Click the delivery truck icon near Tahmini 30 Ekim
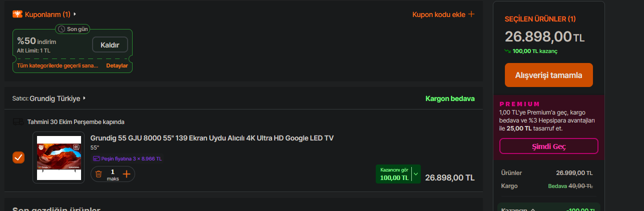 pos(18,121)
